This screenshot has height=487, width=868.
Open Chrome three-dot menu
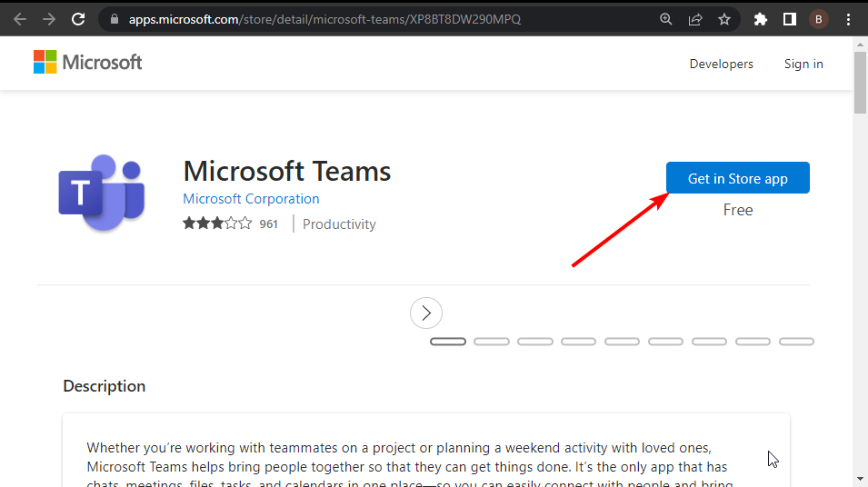pos(847,19)
